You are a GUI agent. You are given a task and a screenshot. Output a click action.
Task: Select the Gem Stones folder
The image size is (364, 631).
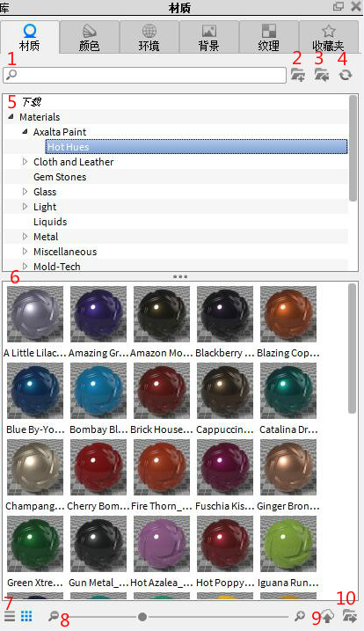(60, 177)
